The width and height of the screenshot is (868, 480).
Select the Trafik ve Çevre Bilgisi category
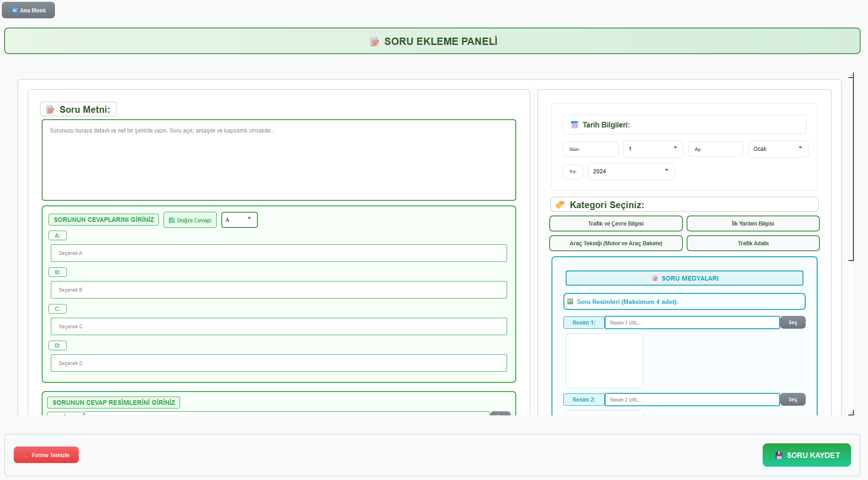pos(616,224)
